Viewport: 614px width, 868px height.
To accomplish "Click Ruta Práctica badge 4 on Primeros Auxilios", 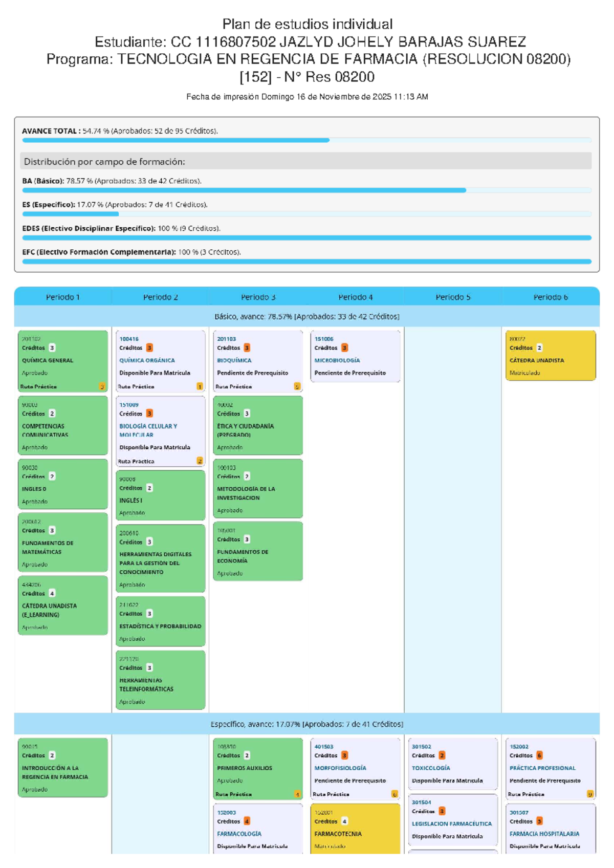I will pyautogui.click(x=297, y=794).
